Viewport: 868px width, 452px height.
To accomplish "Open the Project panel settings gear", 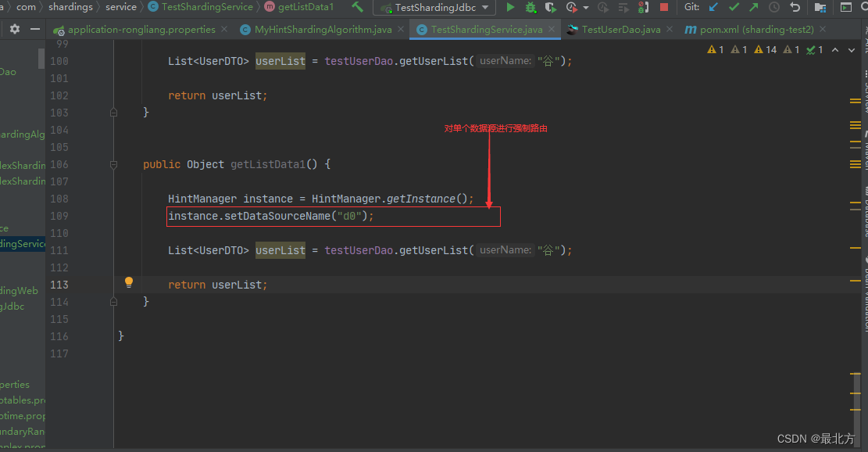I will click(13, 28).
